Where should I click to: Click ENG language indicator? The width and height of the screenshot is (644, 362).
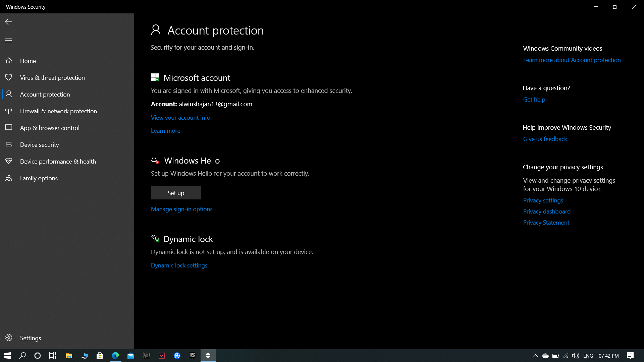coord(588,356)
